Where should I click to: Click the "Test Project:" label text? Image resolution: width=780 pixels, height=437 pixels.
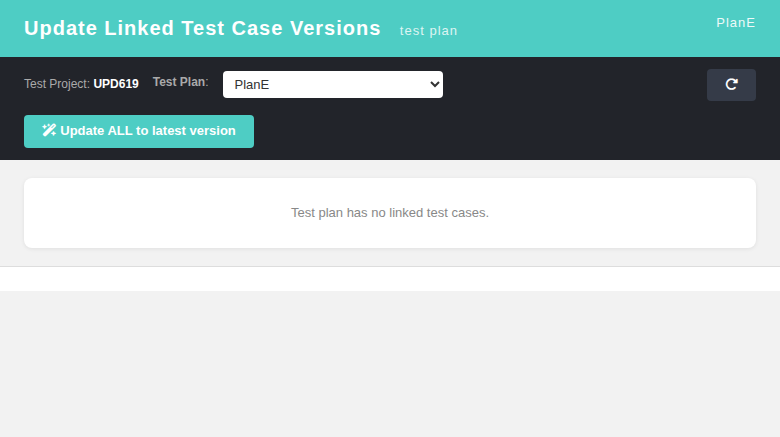pyautogui.click(x=57, y=84)
